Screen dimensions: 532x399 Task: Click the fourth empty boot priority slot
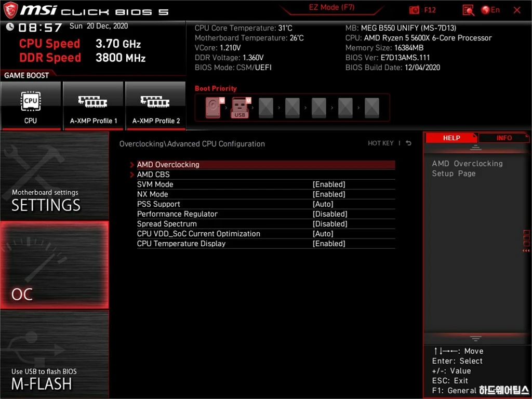point(345,108)
